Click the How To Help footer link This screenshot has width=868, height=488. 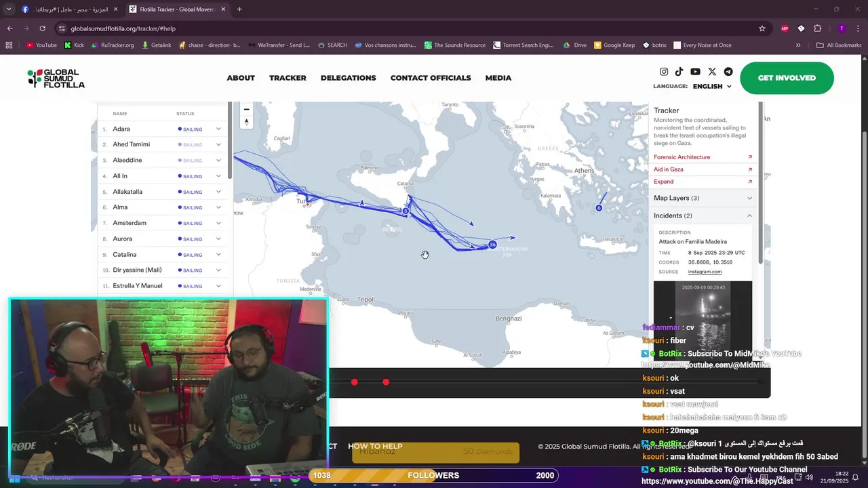(x=375, y=446)
